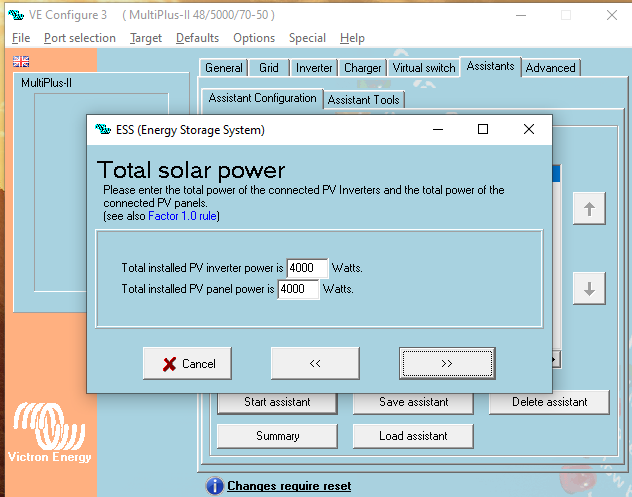Screen dimensions: 632x497
Task: Open the Factor 1.0 rule link
Action: 182,216
